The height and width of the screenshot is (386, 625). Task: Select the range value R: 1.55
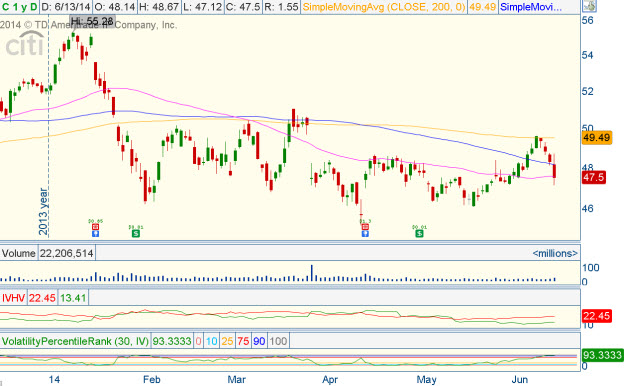pos(281,7)
